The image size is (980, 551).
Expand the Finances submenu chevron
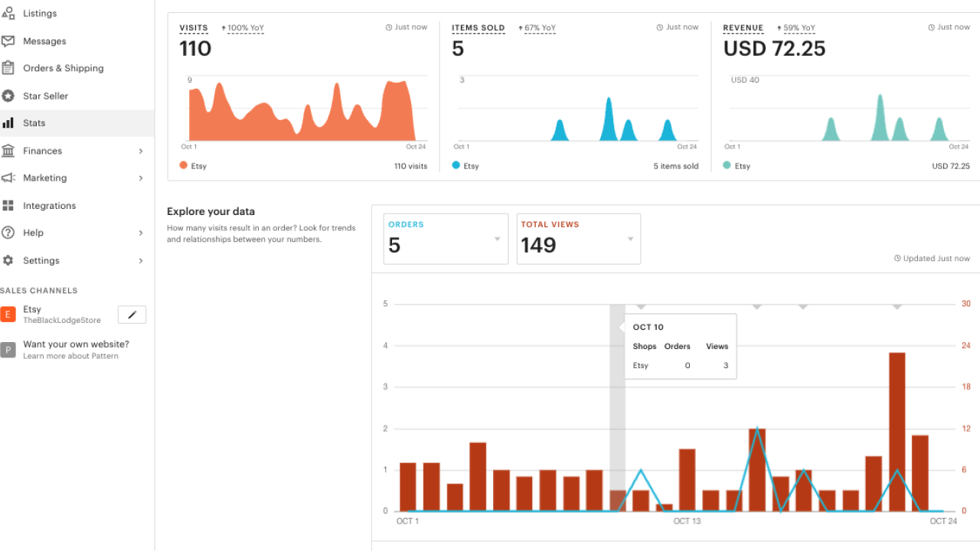tap(141, 152)
